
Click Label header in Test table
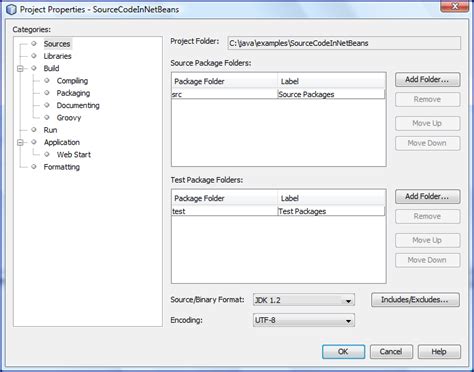pyautogui.click(x=331, y=198)
